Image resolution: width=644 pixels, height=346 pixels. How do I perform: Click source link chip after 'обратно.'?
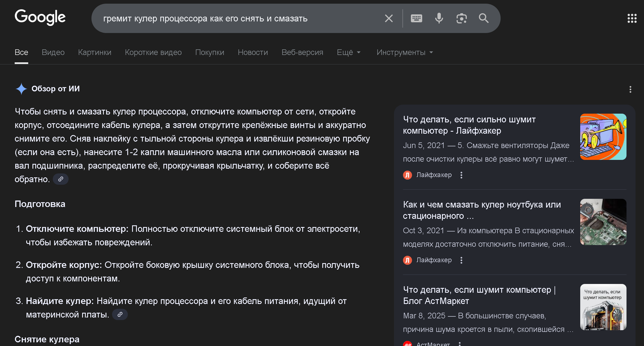pyautogui.click(x=61, y=179)
